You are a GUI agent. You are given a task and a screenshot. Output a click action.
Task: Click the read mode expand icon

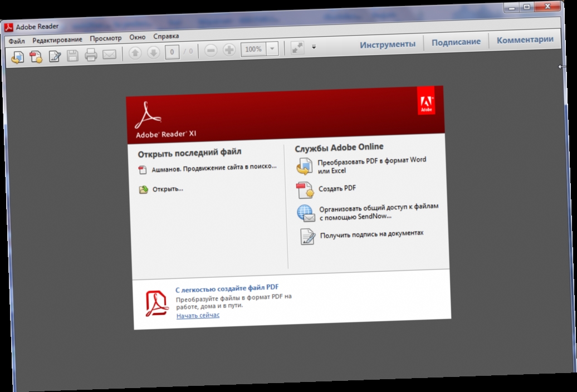pos(297,48)
